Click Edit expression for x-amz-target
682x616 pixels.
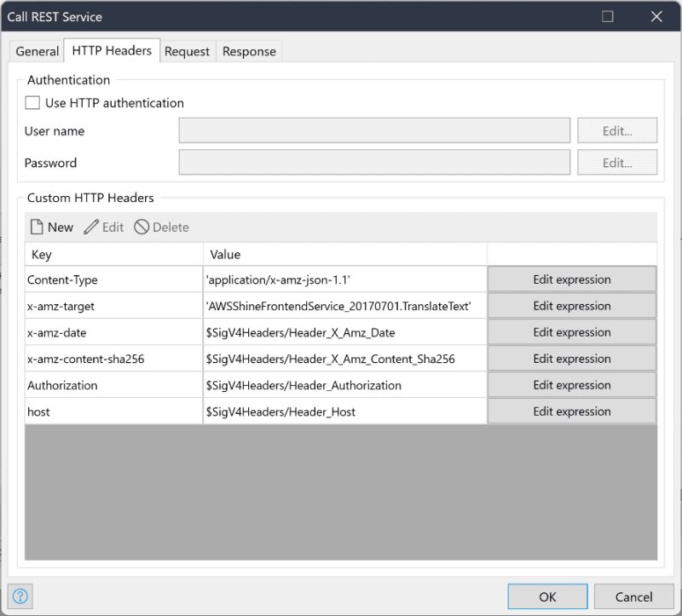pyautogui.click(x=571, y=306)
